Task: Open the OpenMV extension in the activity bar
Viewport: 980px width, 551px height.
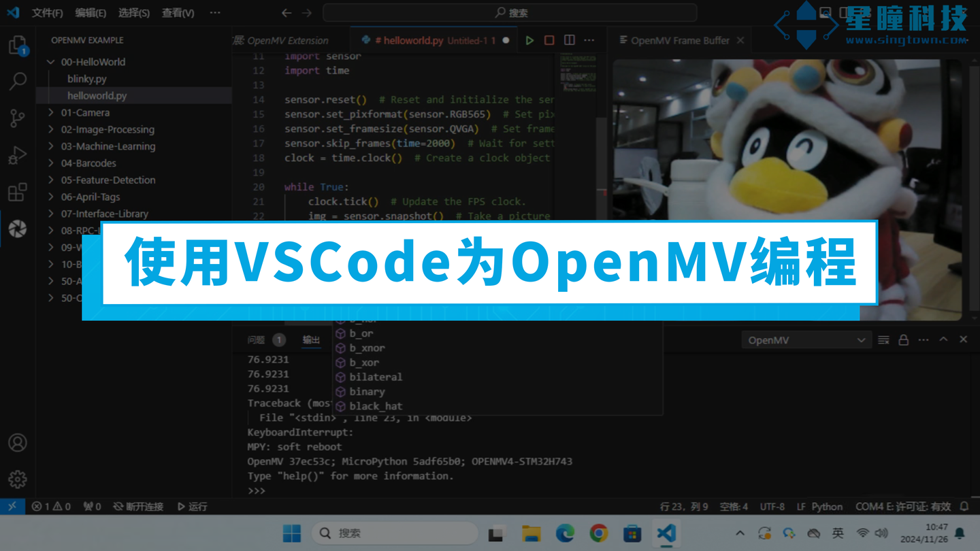Action: (x=17, y=229)
